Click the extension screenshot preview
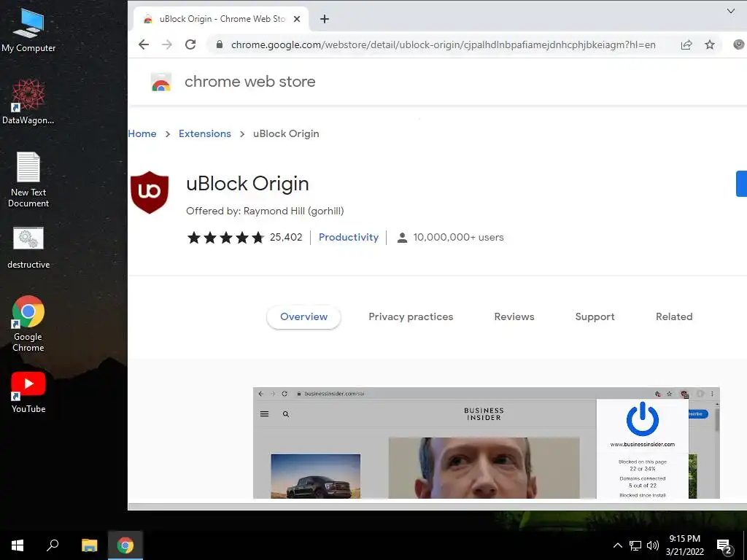 pos(486,443)
